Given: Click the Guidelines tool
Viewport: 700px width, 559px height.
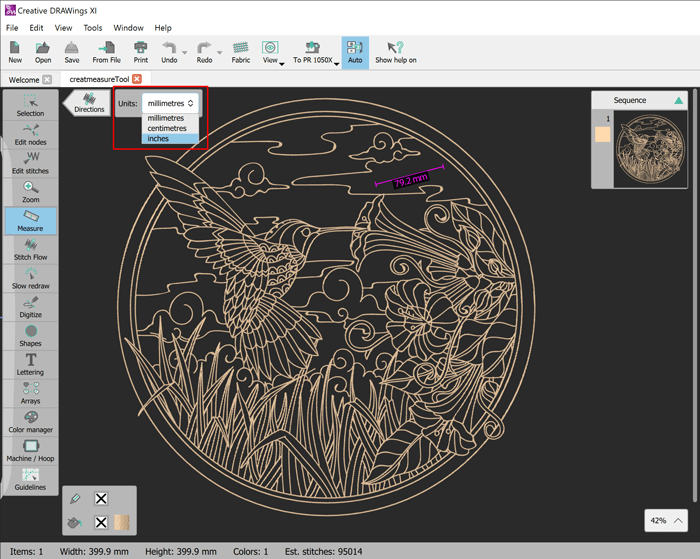Looking at the screenshot, I should (30, 479).
